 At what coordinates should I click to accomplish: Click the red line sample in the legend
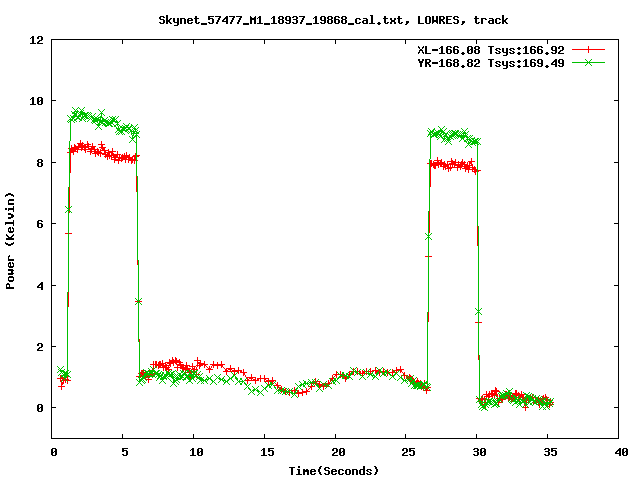[588, 50]
